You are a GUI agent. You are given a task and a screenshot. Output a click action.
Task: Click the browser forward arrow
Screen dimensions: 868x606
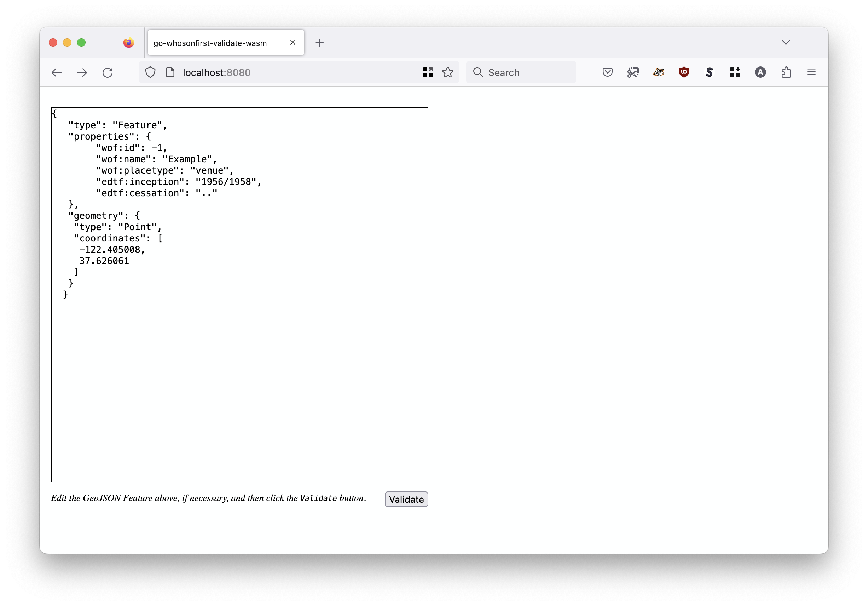[x=82, y=72]
